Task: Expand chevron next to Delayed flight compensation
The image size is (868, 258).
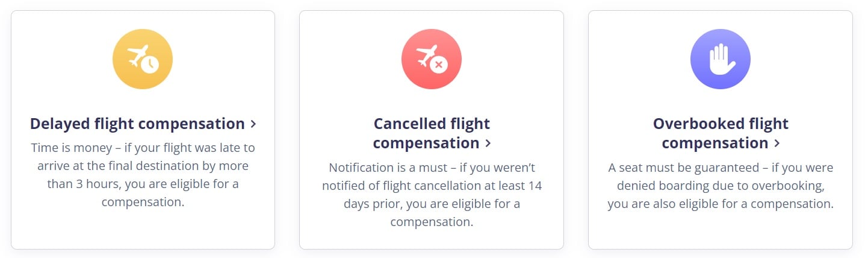Action: coord(253,124)
